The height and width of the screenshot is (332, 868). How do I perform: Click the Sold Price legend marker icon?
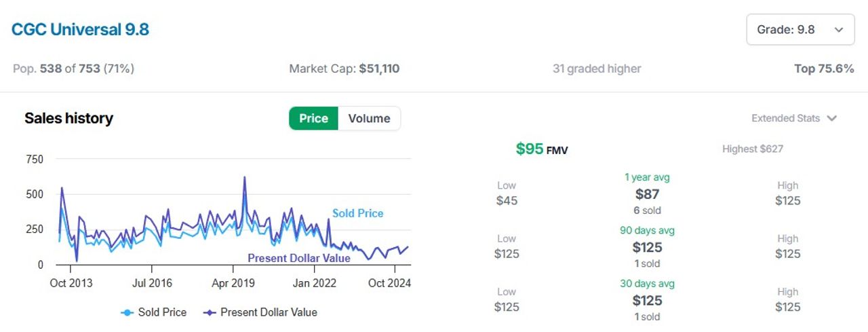pos(127,312)
